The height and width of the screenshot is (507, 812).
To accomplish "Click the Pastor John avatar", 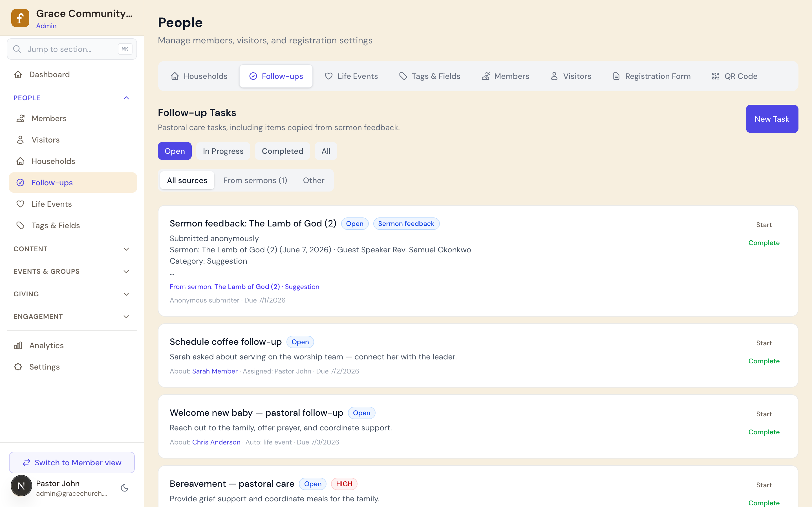I will pyautogui.click(x=21, y=486).
